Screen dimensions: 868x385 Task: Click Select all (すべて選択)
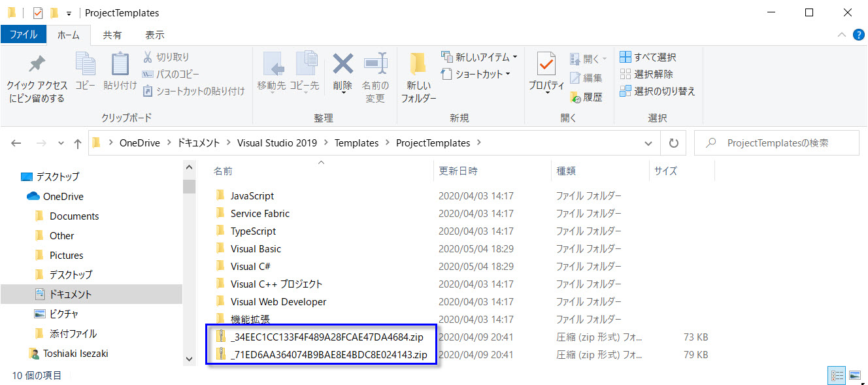(648, 58)
